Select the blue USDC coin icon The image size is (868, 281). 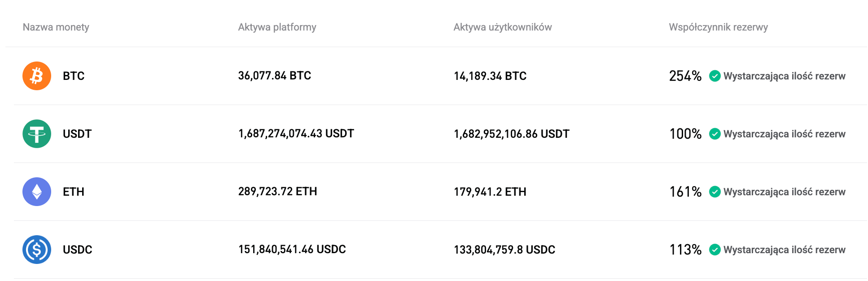[36, 250]
